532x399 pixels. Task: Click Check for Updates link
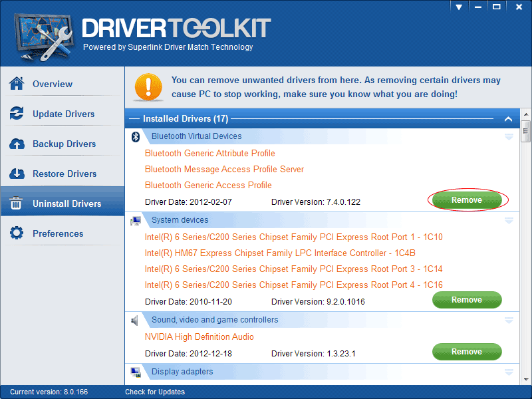[155, 392]
